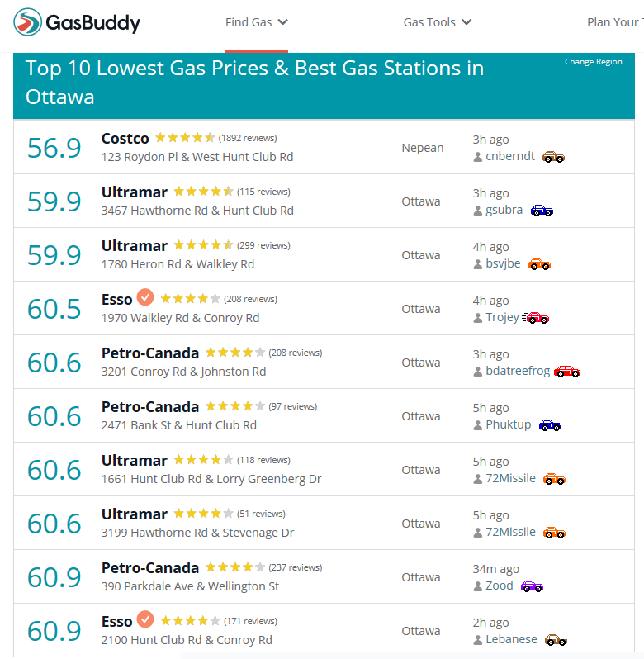Open the Plan Your Trip menu item
644x659 pixels.
(x=615, y=22)
